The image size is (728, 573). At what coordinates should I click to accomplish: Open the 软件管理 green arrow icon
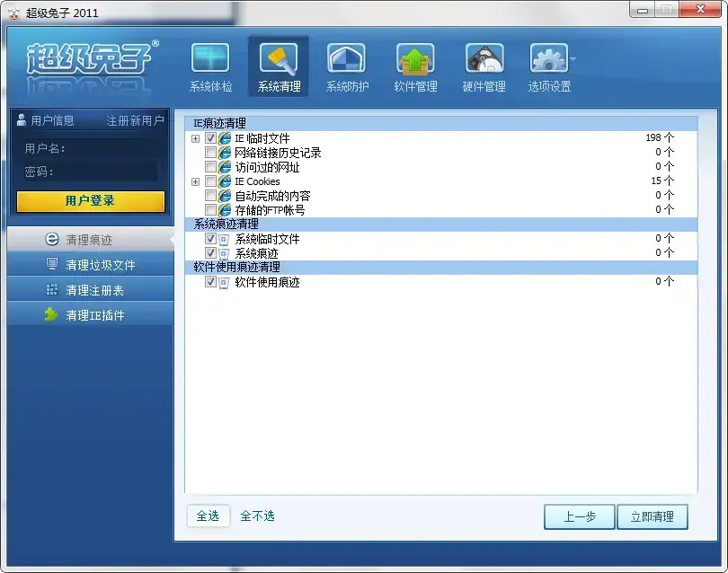(415, 58)
